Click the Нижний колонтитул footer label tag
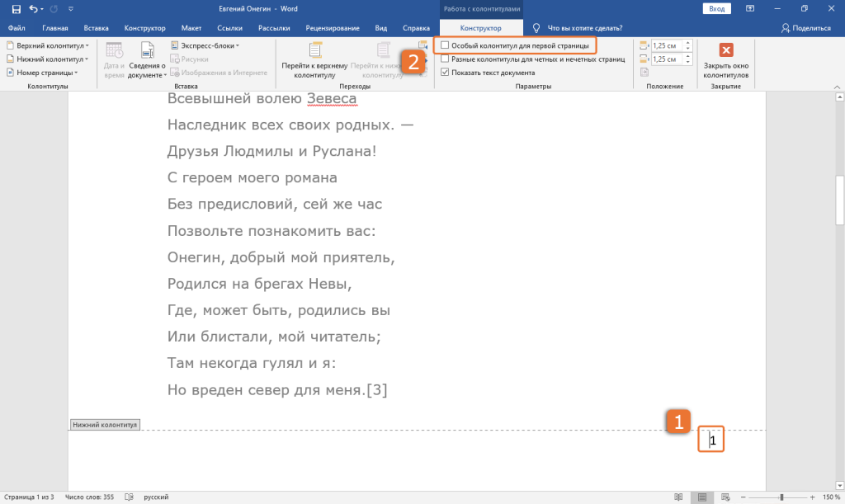 tap(105, 425)
